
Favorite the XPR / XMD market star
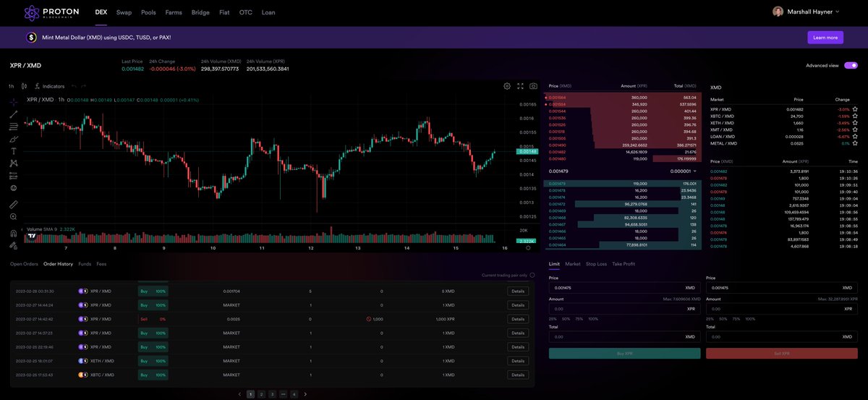855,109
